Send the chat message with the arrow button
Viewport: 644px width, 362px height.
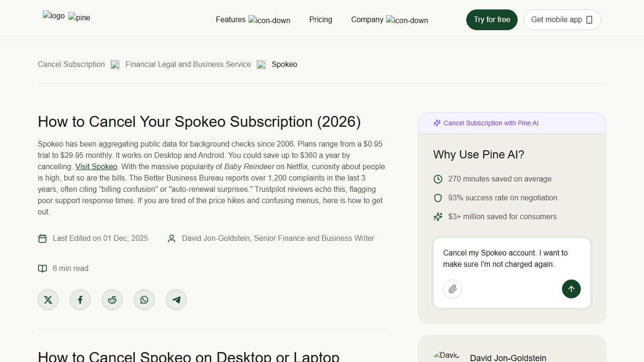pos(571,288)
